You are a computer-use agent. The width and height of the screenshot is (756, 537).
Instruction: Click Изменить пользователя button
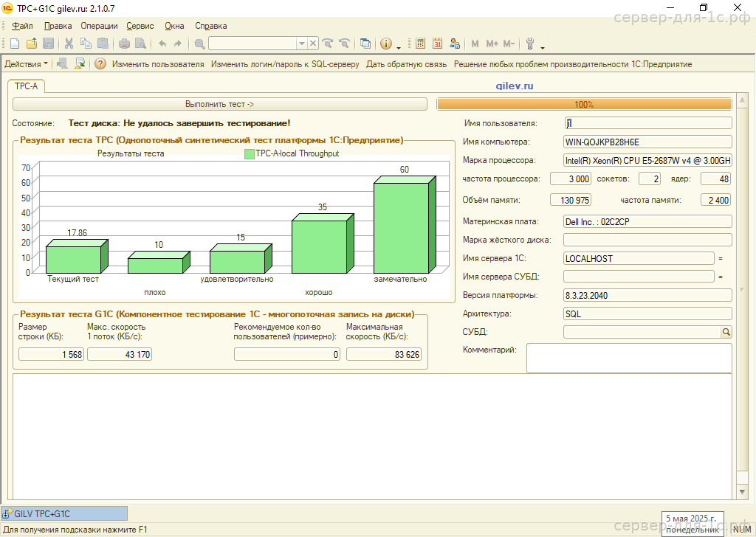(x=158, y=64)
